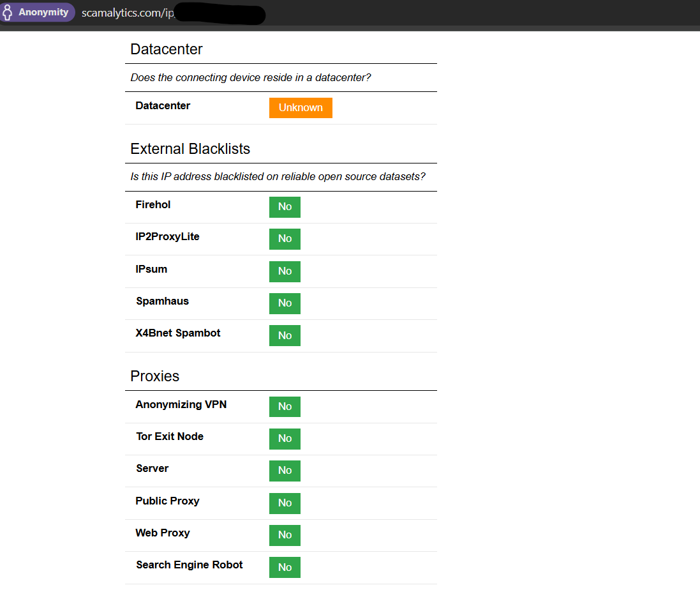Select the No status next to IP2ProxyLite
The image size is (700, 592).
pyautogui.click(x=285, y=239)
